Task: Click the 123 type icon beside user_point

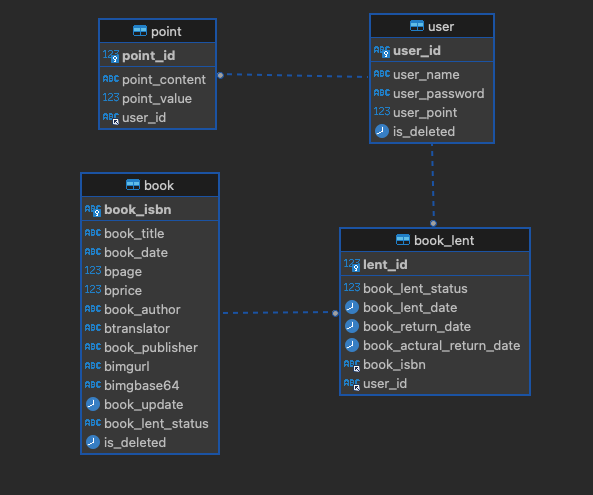Action: click(x=382, y=112)
